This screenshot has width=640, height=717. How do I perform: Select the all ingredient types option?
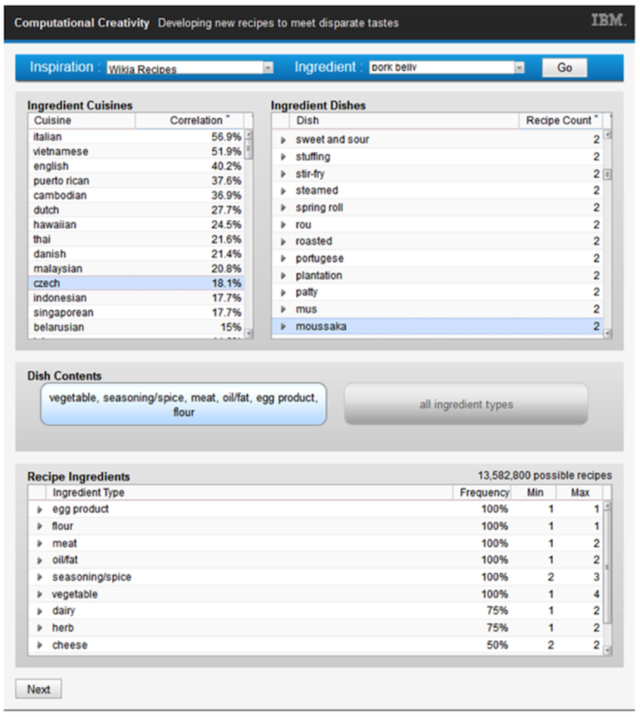tap(466, 404)
